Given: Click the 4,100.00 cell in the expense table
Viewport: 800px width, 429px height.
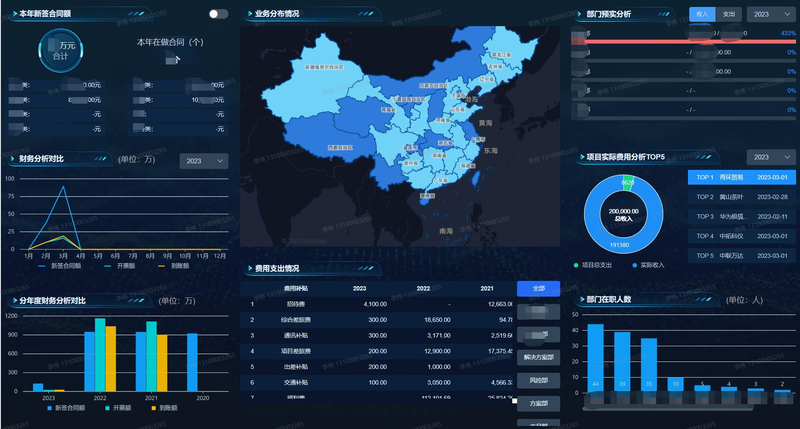Looking at the screenshot, I should tap(375, 304).
